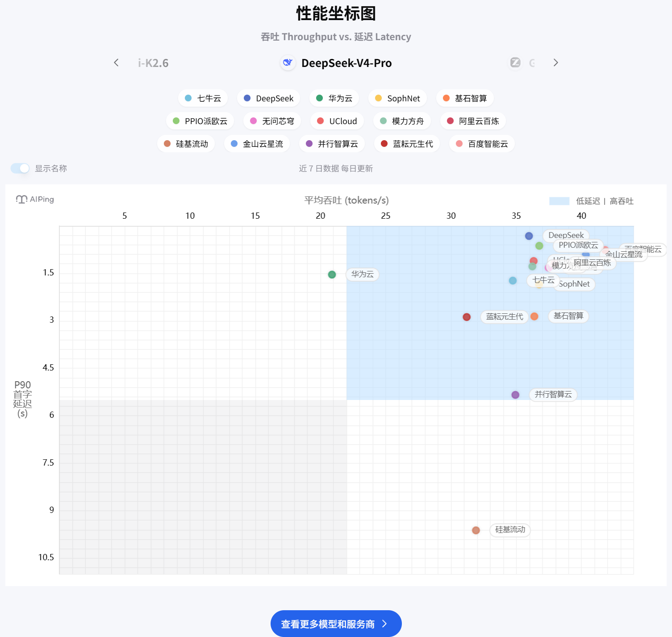Toggle 无问芯穹 legend series
Screen dimensions: 672x637
[x=272, y=121]
